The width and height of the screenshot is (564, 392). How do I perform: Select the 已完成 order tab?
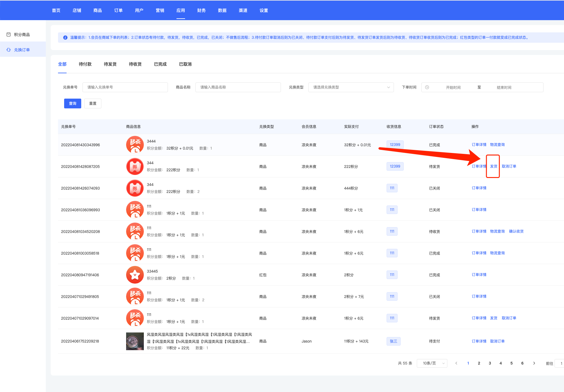click(x=160, y=64)
